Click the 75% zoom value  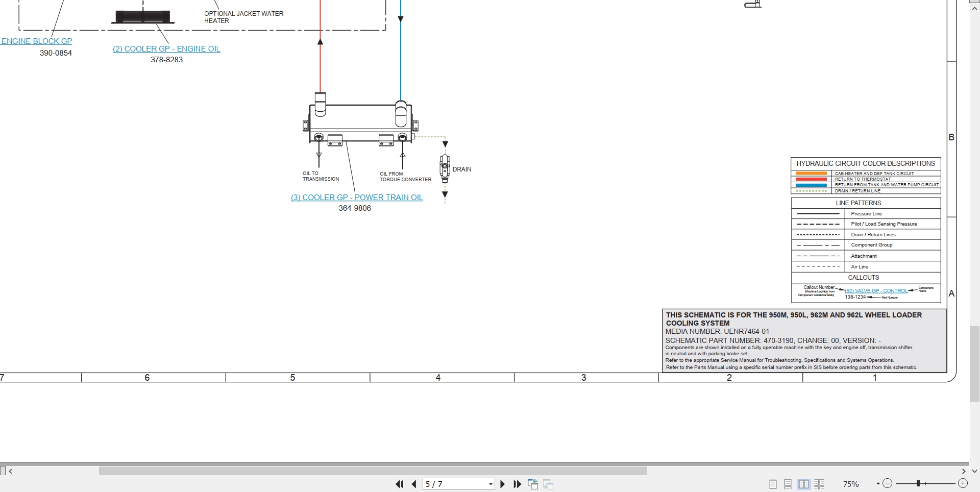pyautogui.click(x=851, y=484)
